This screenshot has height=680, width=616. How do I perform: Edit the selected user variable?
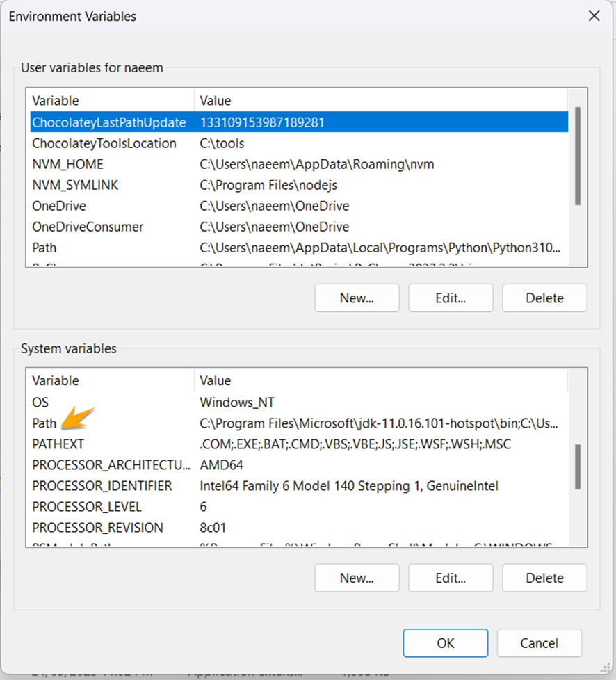(x=451, y=298)
